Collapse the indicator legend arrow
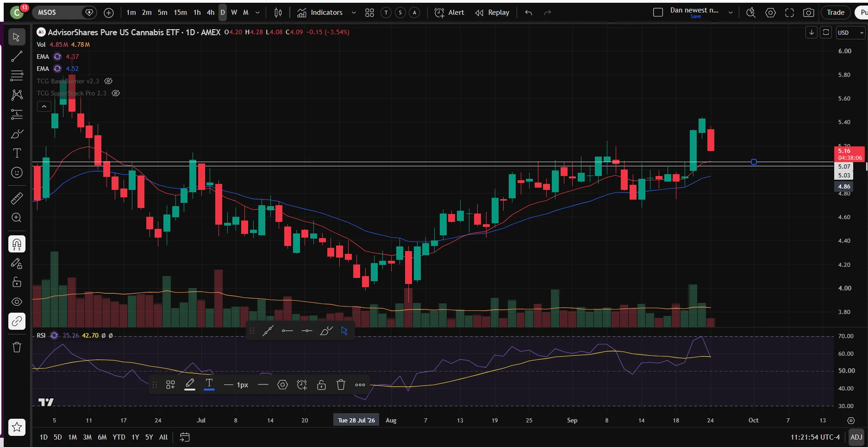The image size is (868, 447). pyautogui.click(x=44, y=107)
